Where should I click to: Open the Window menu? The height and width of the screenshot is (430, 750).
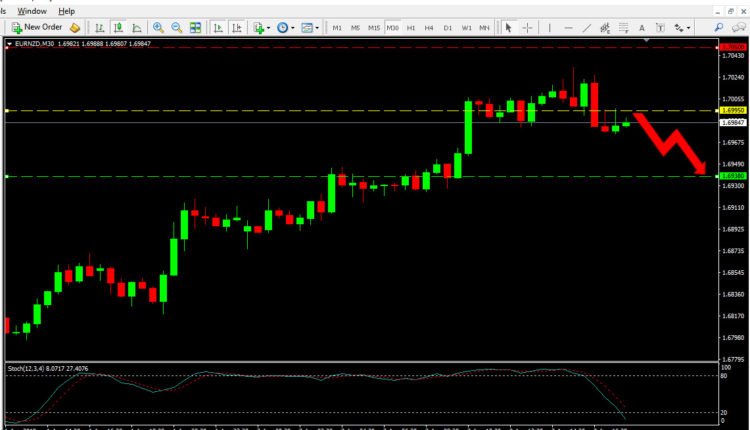coord(32,11)
